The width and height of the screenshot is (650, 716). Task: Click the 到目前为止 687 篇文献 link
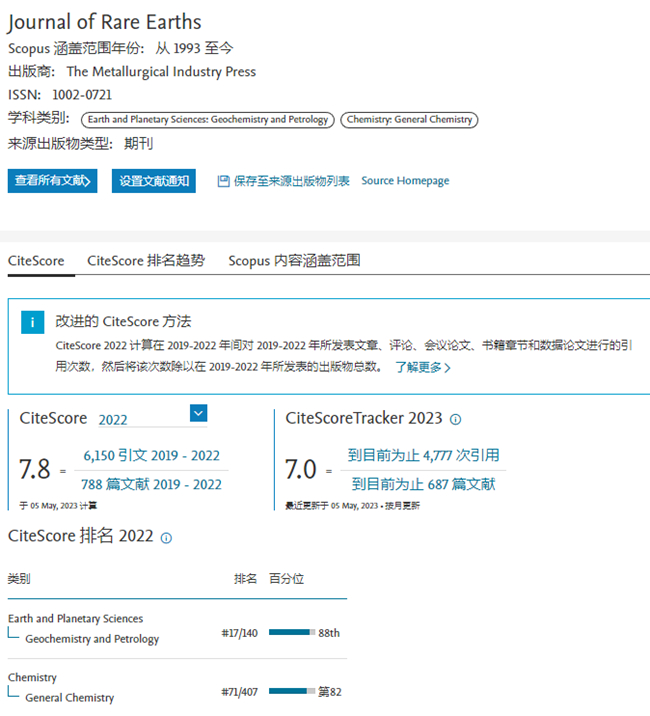424,484
